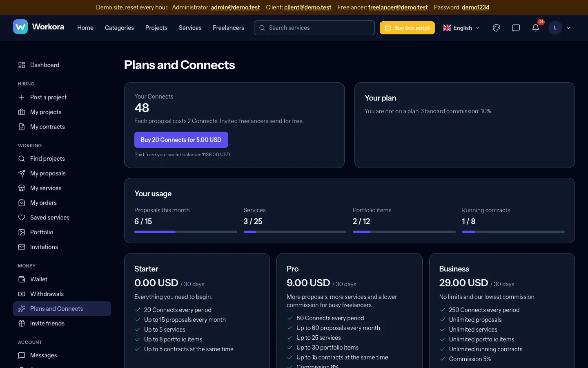Open Freelancers in top navigation
This screenshot has width=588, height=368.
tap(228, 28)
